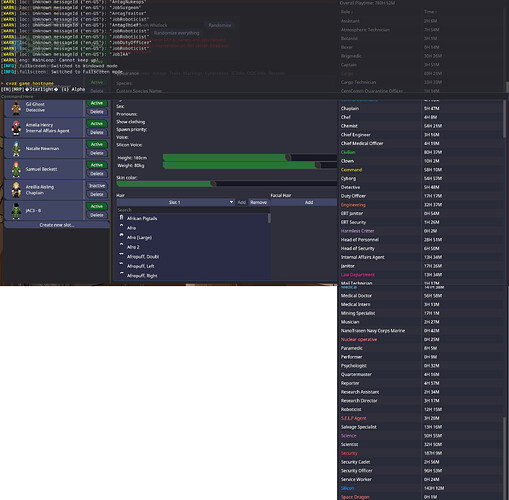Adjust the Weight 80kg slider
Screen dimensions: 509x500
250,165
